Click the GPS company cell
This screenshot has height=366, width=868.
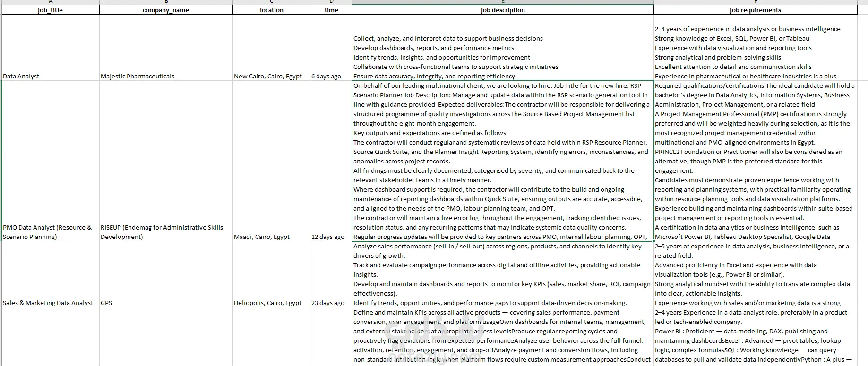pos(166,274)
